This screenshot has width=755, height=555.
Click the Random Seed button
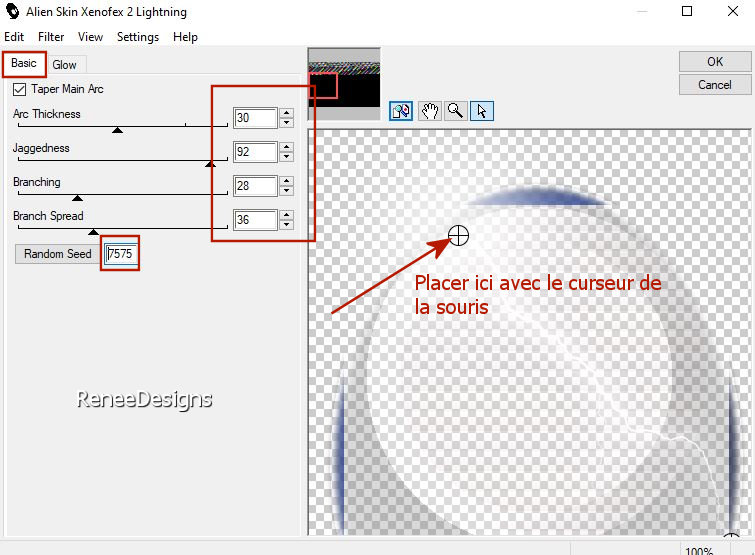[x=58, y=254]
